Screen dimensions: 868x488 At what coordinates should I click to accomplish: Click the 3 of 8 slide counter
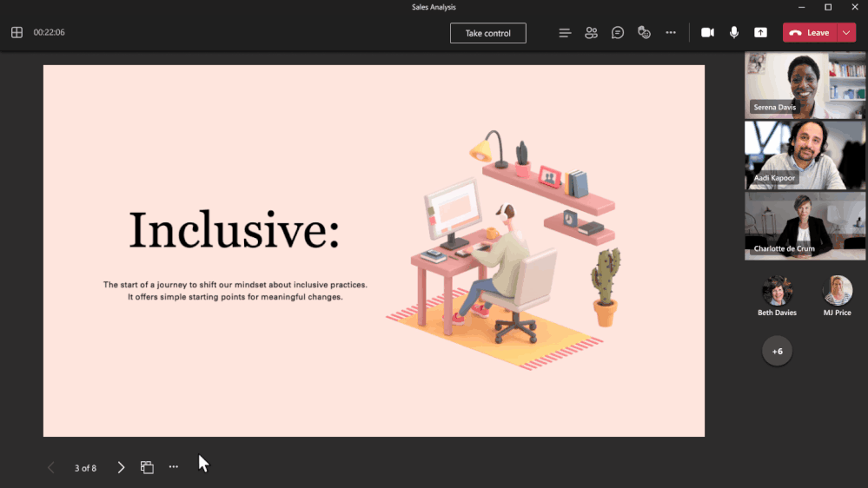point(85,468)
